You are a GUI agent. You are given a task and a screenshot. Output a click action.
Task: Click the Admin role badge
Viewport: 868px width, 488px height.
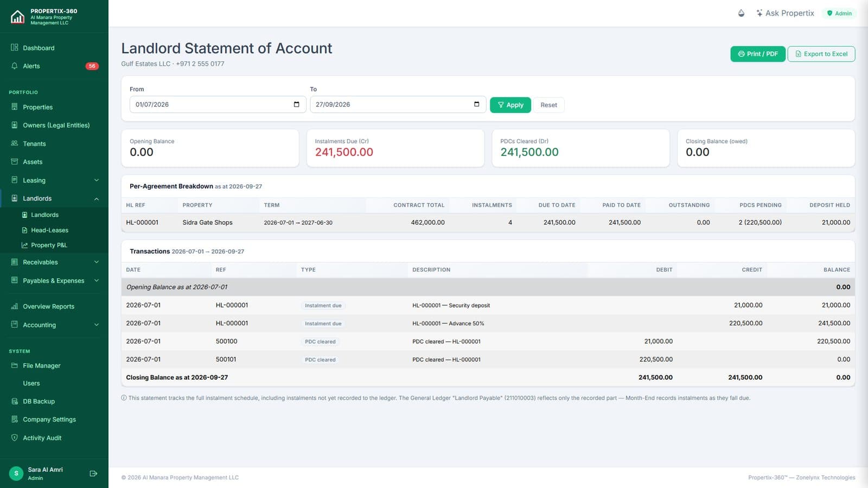pos(839,13)
